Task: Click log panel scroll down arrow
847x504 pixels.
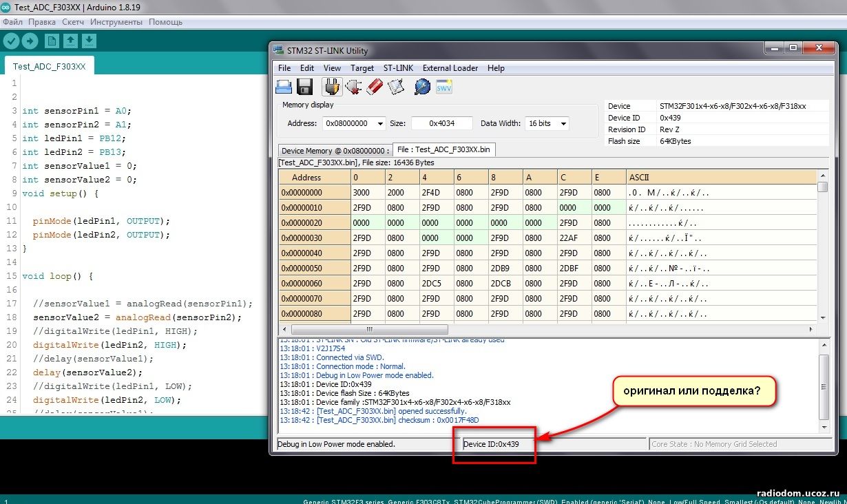Action: pyautogui.click(x=824, y=427)
